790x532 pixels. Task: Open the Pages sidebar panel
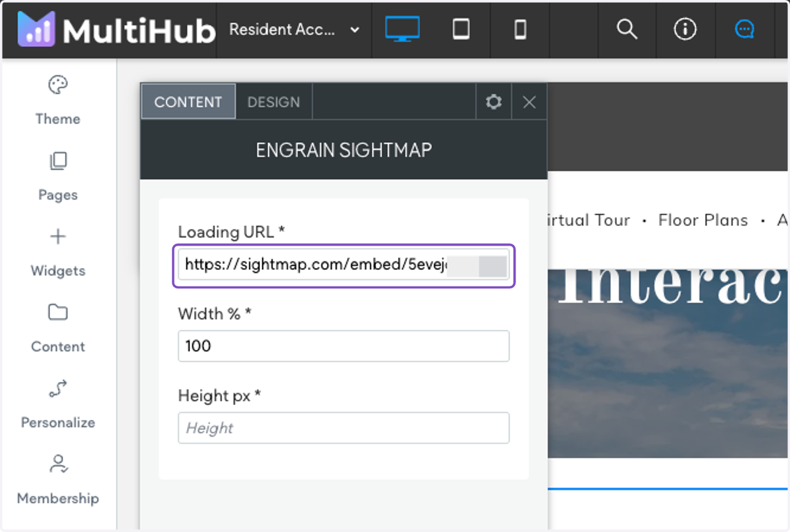(58, 176)
